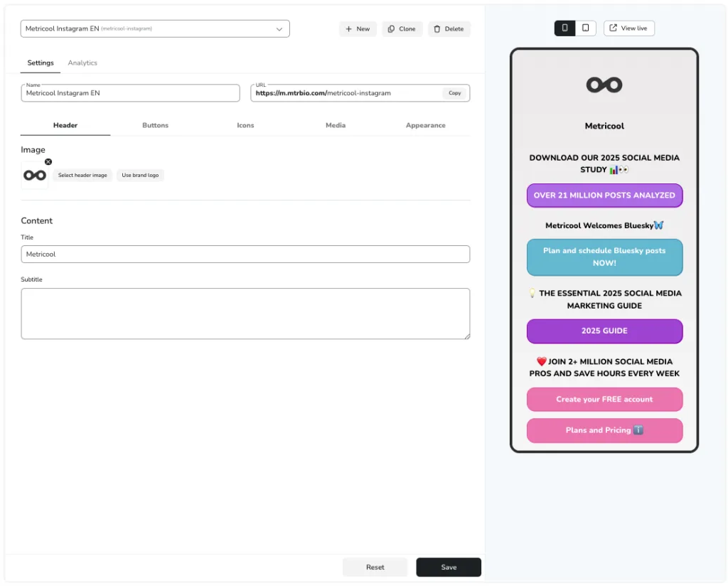The width and height of the screenshot is (728, 588).
Task: Save the page settings
Action: (448, 567)
